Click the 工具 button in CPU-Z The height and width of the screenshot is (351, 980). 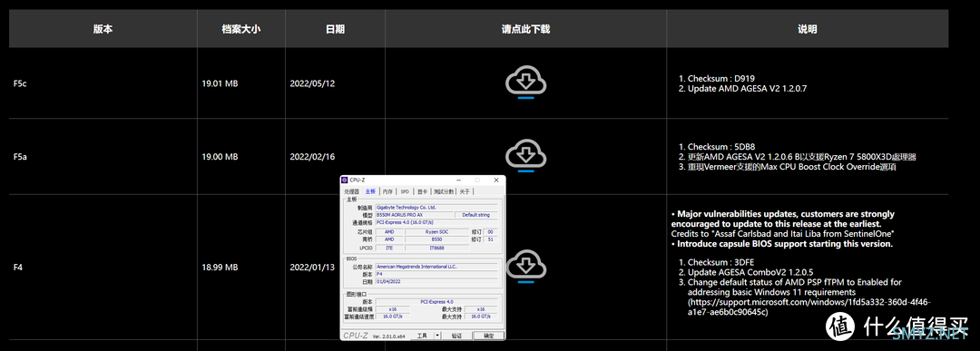click(x=423, y=336)
